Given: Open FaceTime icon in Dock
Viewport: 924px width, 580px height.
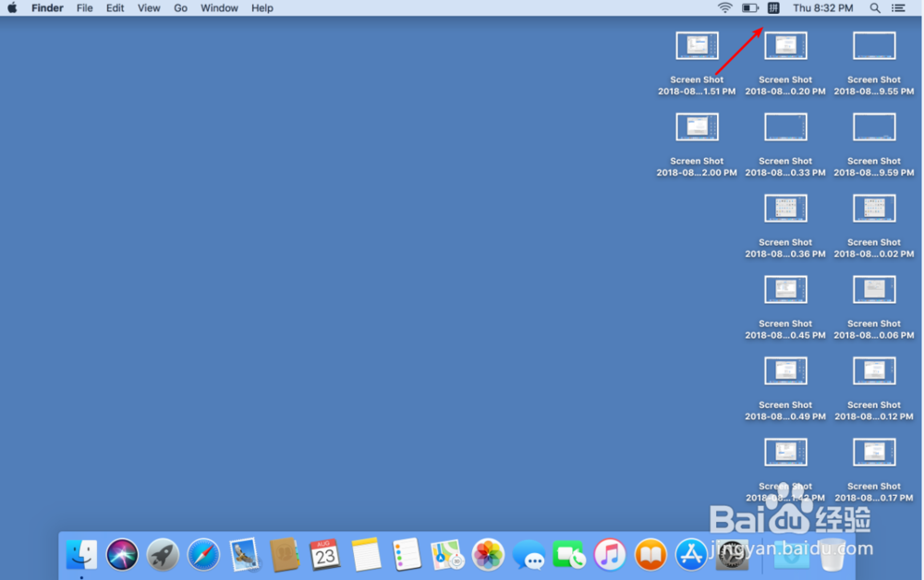Looking at the screenshot, I should click(569, 554).
